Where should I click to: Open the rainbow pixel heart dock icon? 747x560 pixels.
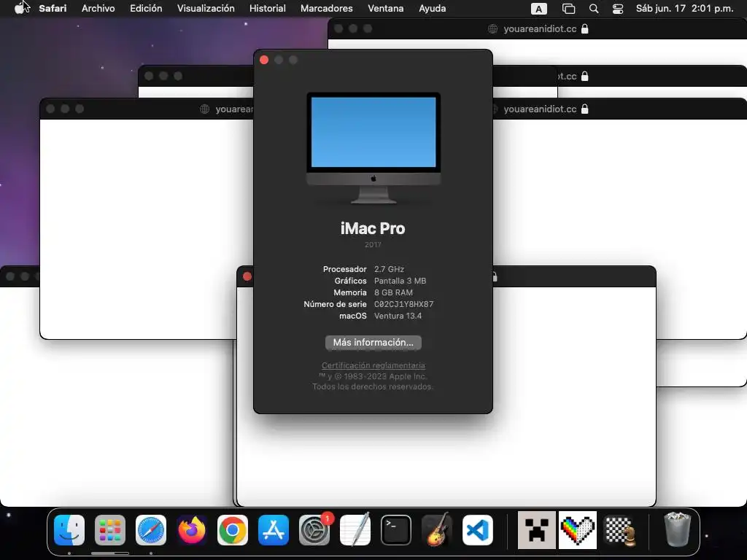coord(578,530)
